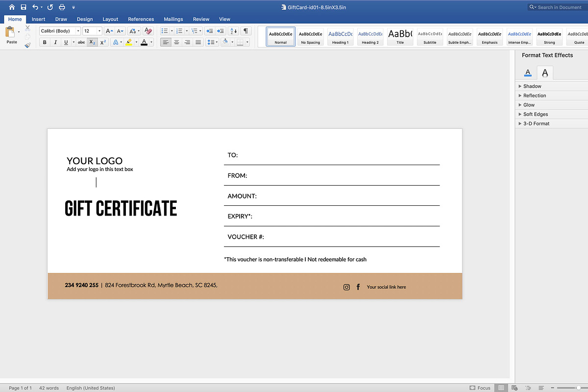Save the document with the floppy icon
This screenshot has width=588, height=392.
[24, 7]
